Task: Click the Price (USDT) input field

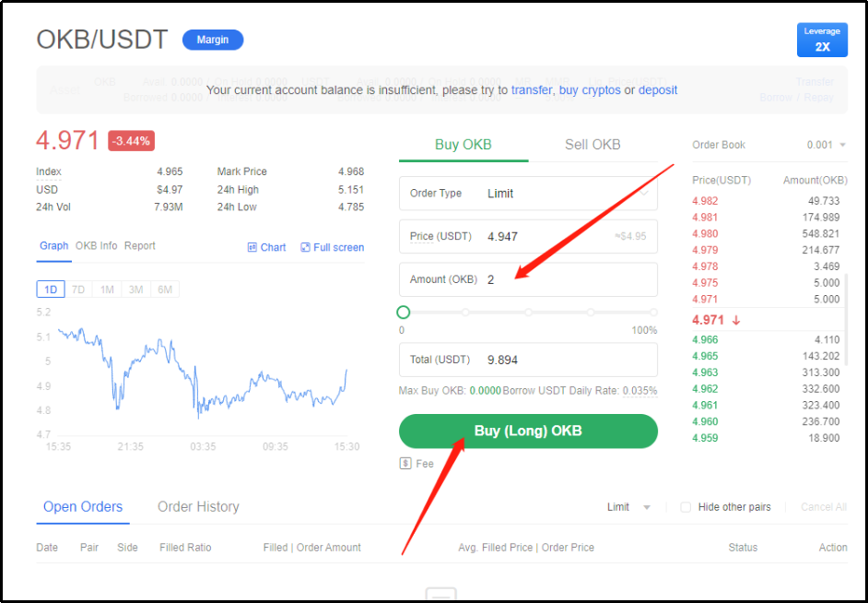Action: tap(528, 236)
